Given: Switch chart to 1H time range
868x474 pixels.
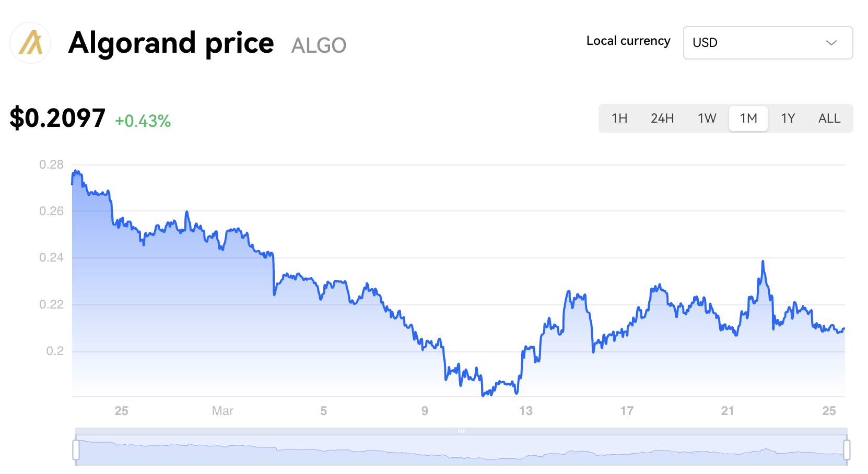Looking at the screenshot, I should point(619,118).
